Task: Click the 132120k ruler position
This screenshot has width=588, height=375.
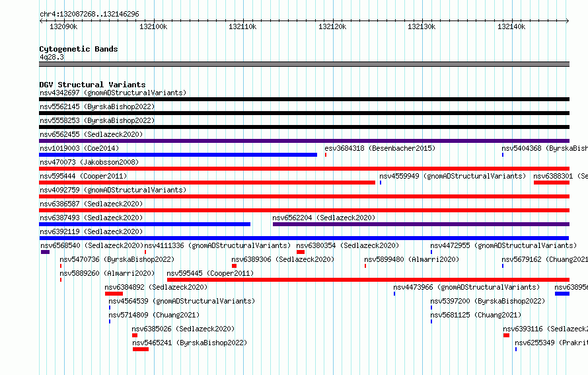Action: [332, 26]
